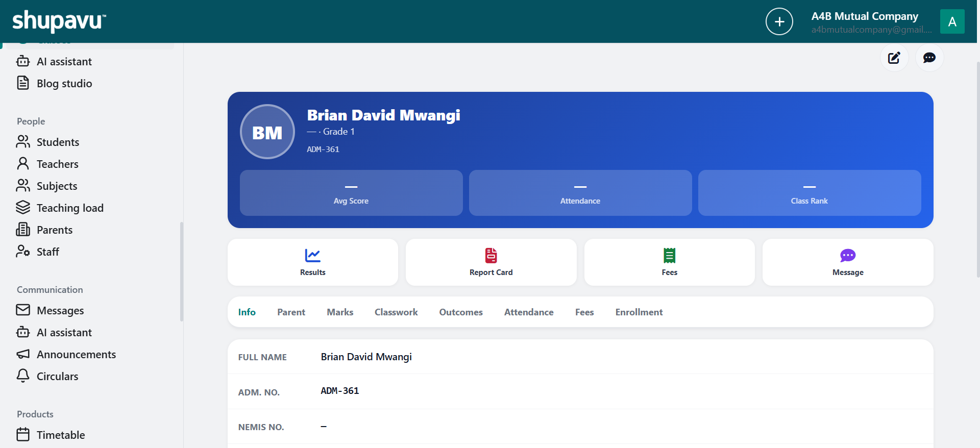980x448 pixels.
Task: Open Teachers in sidebar
Action: click(x=47, y=164)
